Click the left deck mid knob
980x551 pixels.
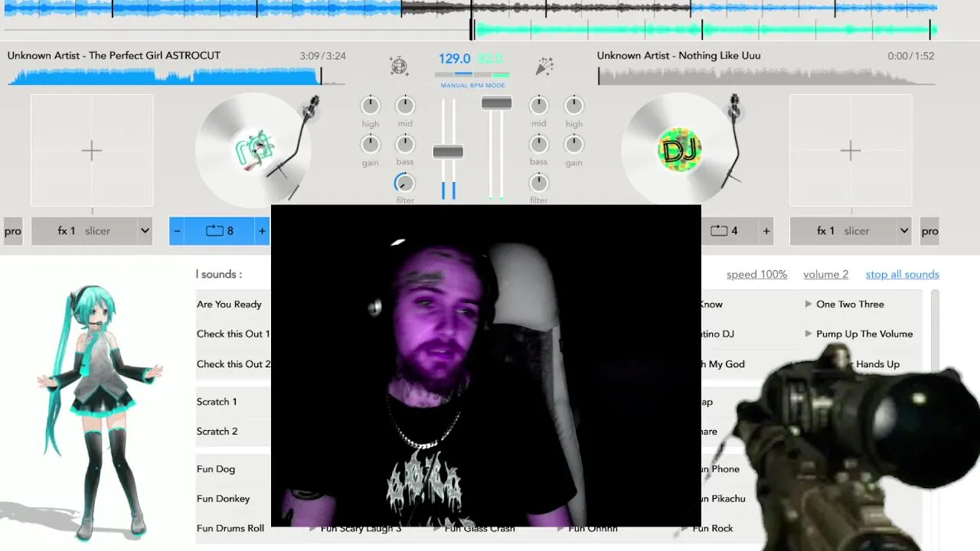[405, 106]
